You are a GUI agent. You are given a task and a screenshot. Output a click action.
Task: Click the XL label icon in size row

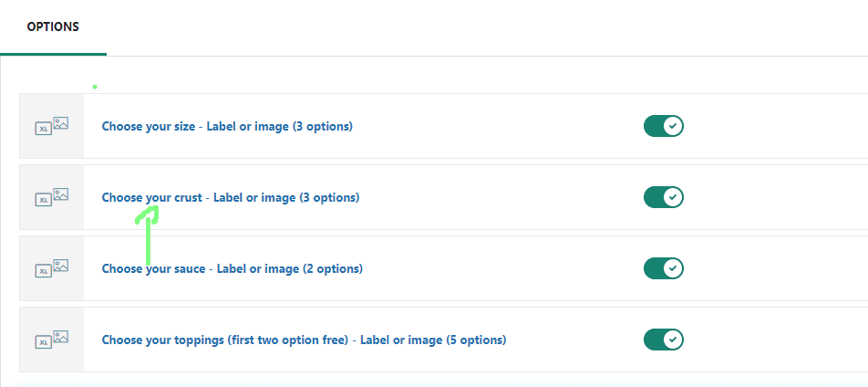point(43,129)
